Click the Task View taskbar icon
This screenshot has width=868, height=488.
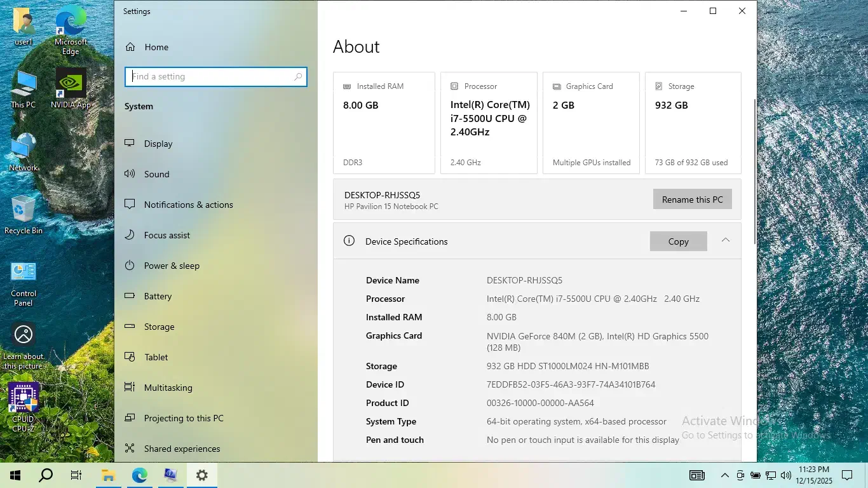tap(76, 475)
